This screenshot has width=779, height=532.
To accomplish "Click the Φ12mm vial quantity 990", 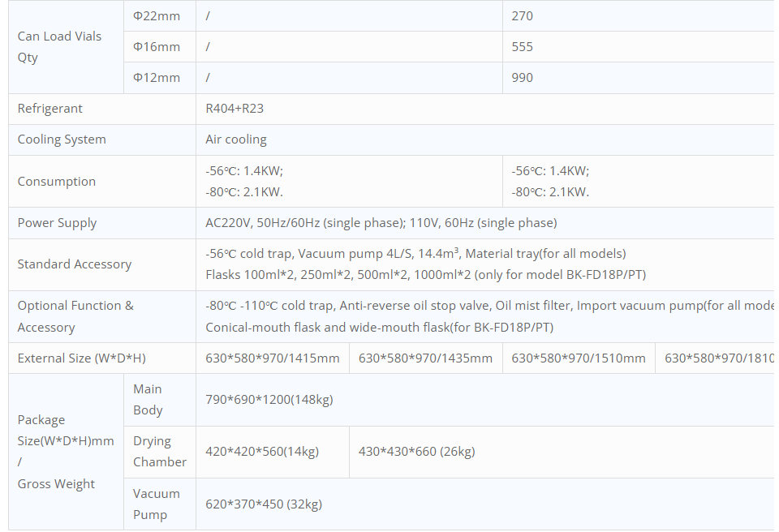I will click(x=522, y=78).
